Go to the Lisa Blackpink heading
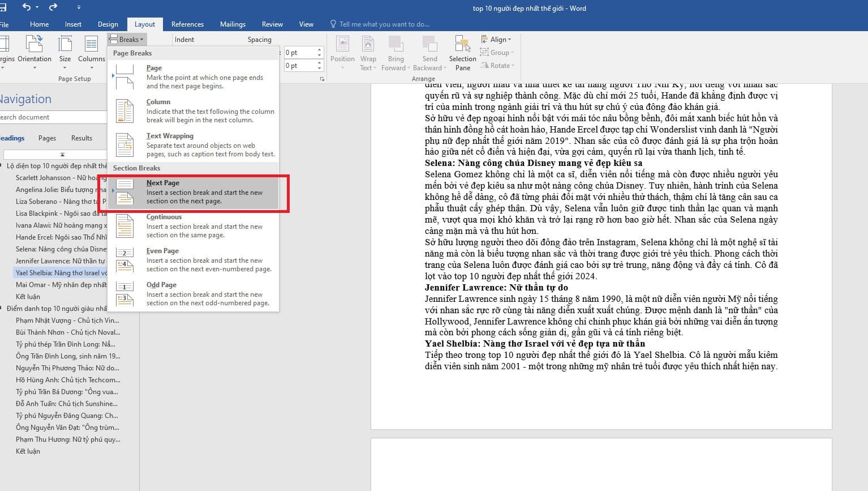 point(61,214)
